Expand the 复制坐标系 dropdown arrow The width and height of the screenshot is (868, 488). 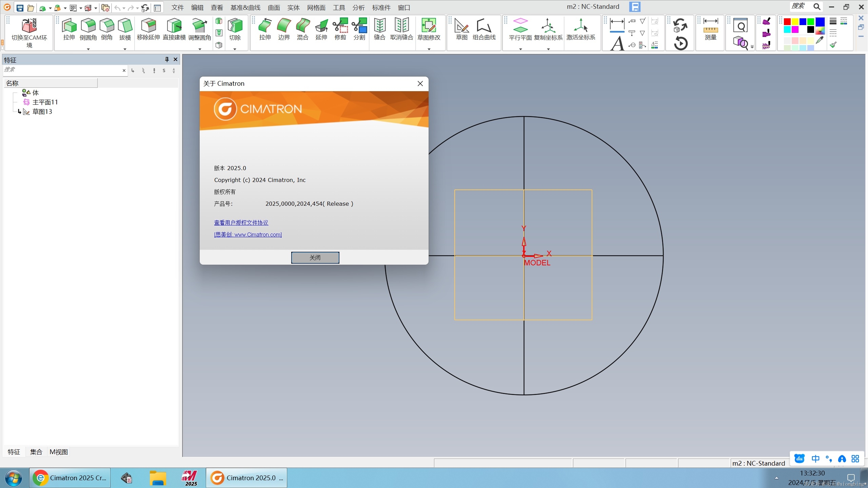click(x=548, y=49)
